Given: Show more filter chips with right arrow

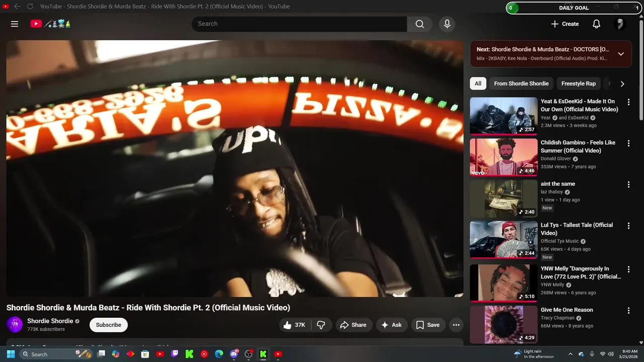Looking at the screenshot, I should [x=622, y=84].
